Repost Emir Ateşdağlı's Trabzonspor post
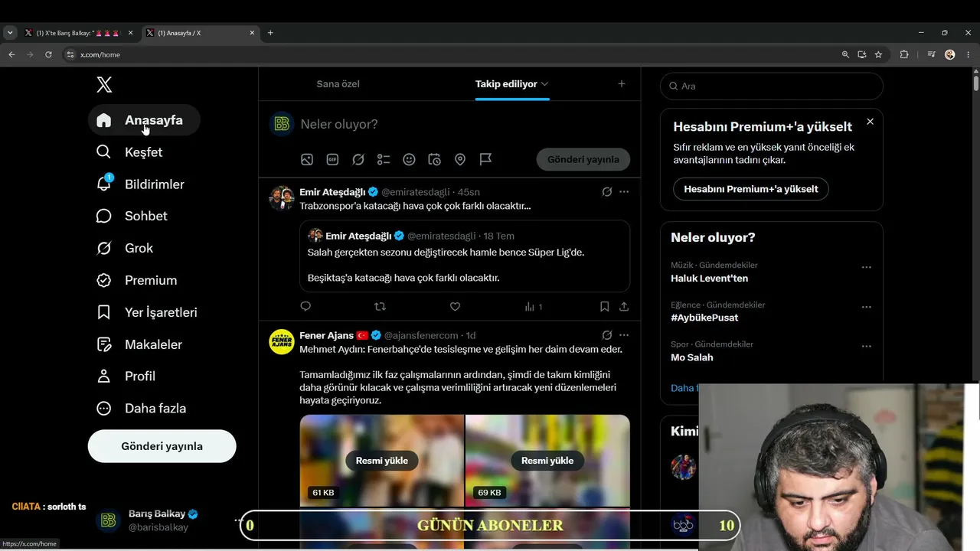Viewport: 980px width, 551px height. [380, 307]
